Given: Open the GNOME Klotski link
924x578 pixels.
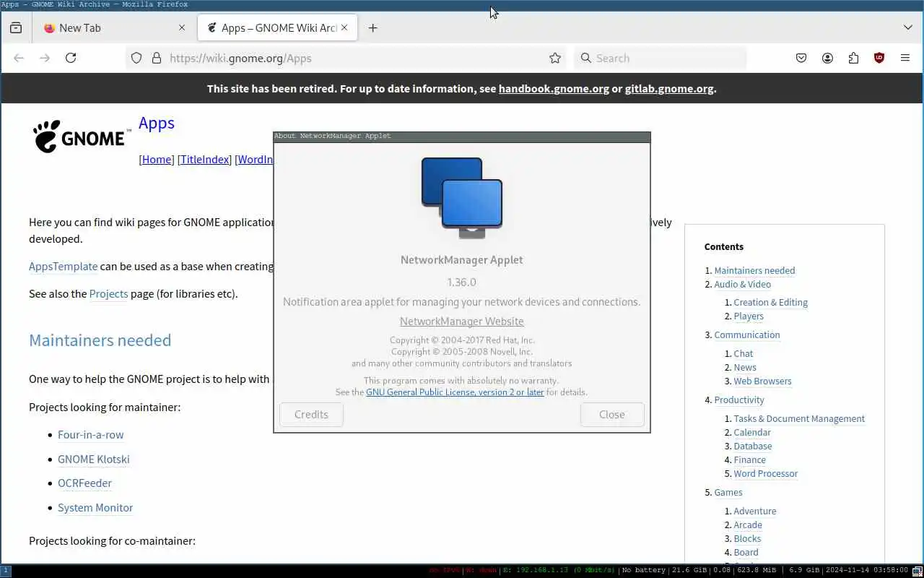Looking at the screenshot, I should click(94, 460).
